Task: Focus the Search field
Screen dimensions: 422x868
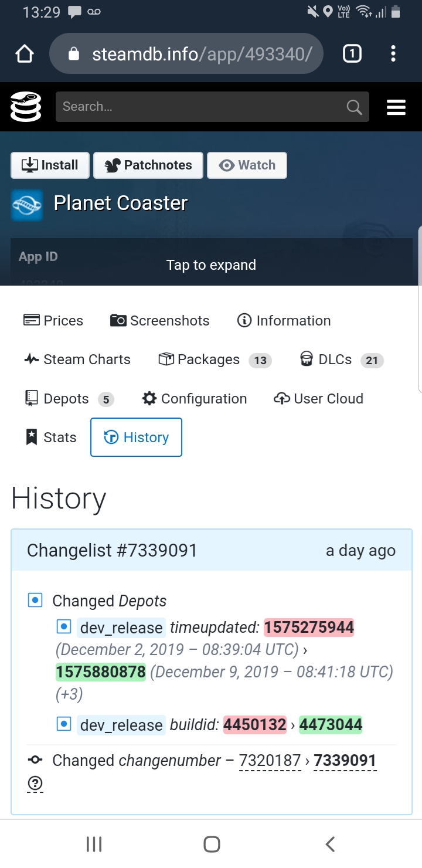Action: [x=212, y=107]
